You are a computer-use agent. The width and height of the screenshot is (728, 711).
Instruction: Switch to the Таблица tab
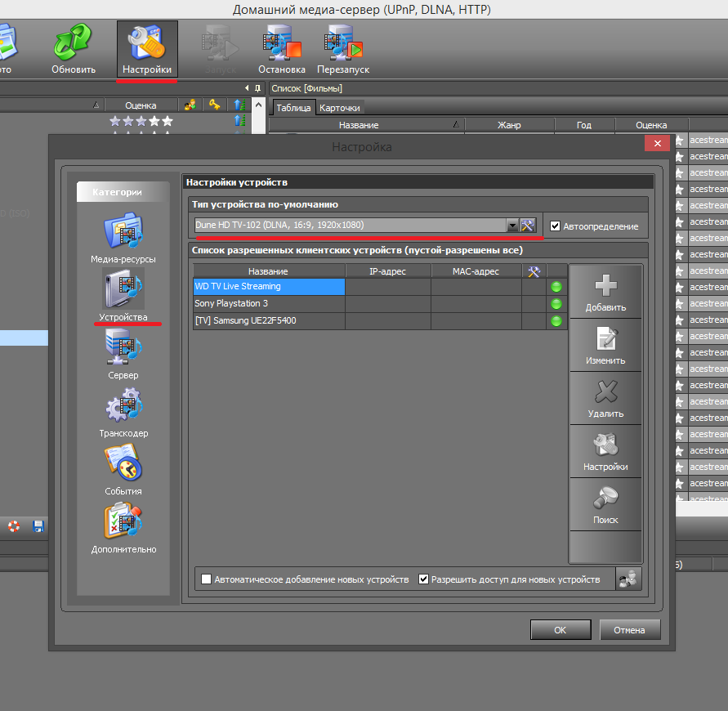(x=293, y=108)
